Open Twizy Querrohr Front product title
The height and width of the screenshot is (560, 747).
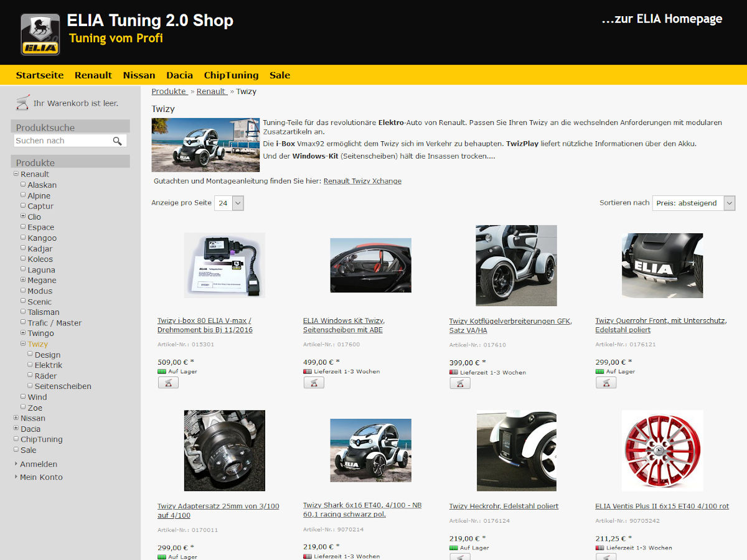coord(660,325)
